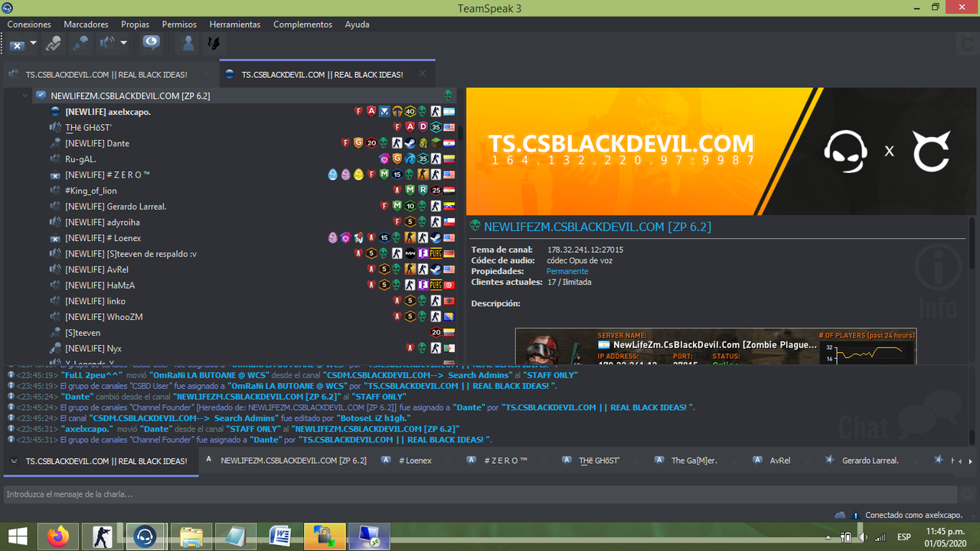980x551 pixels.
Task: Click the TeamSpeak headset icon in the Windows taskbar
Action: 144,536
